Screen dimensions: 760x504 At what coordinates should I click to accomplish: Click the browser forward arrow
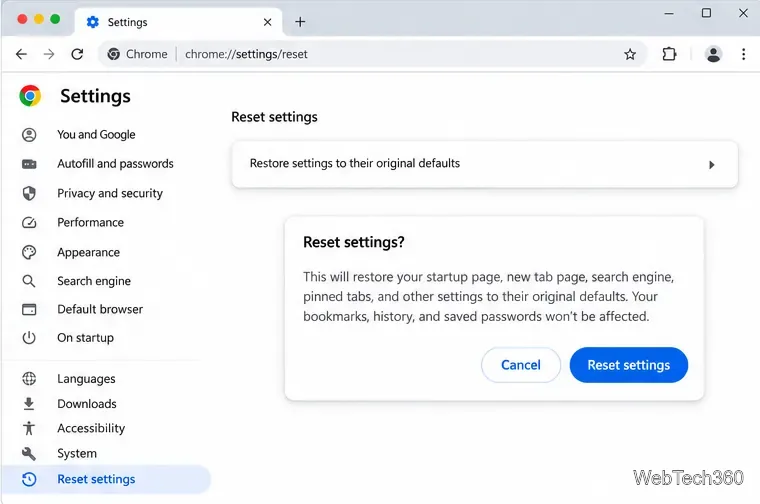pyautogui.click(x=49, y=54)
